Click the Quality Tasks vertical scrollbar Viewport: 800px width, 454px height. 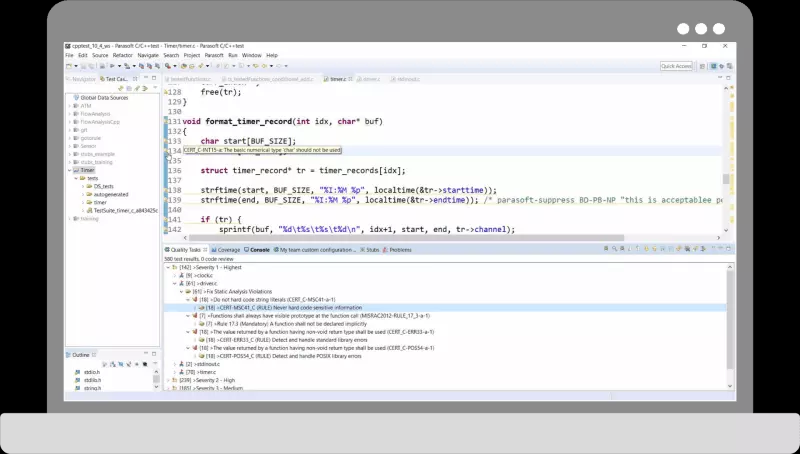(x=730, y=319)
